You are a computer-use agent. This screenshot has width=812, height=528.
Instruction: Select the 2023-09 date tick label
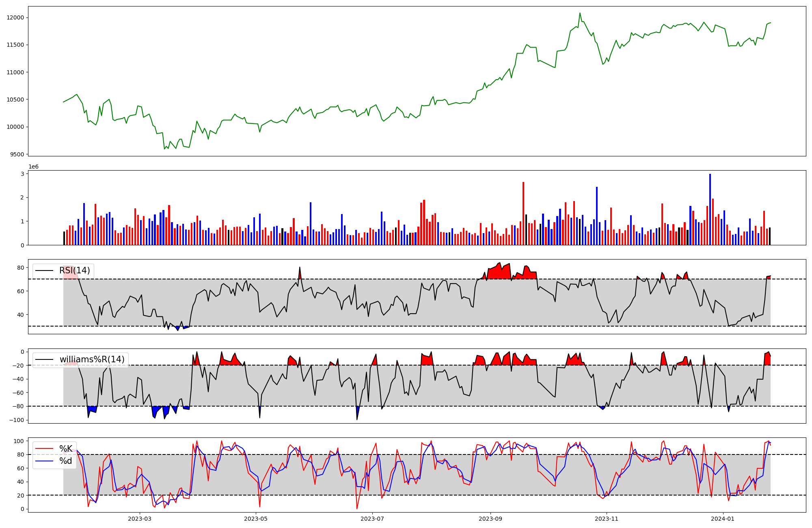point(490,519)
